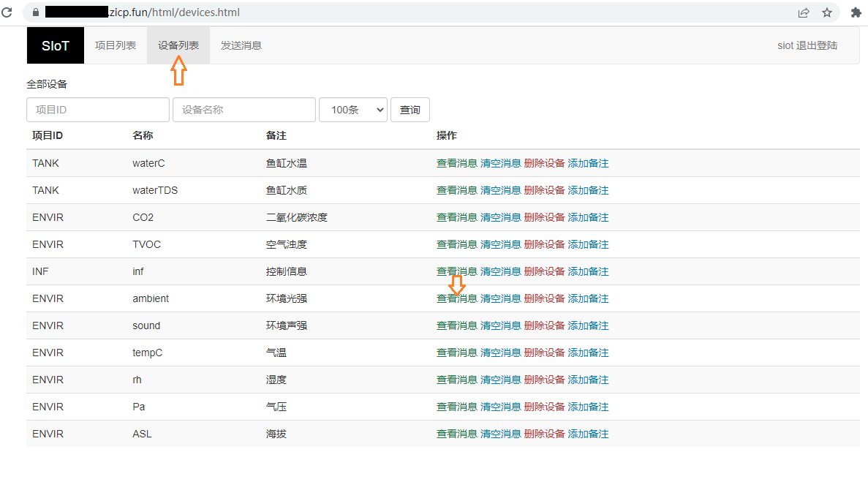Viewport: 868px width, 482px height.
Task: Bookmark page with star icon
Action: [827, 12]
